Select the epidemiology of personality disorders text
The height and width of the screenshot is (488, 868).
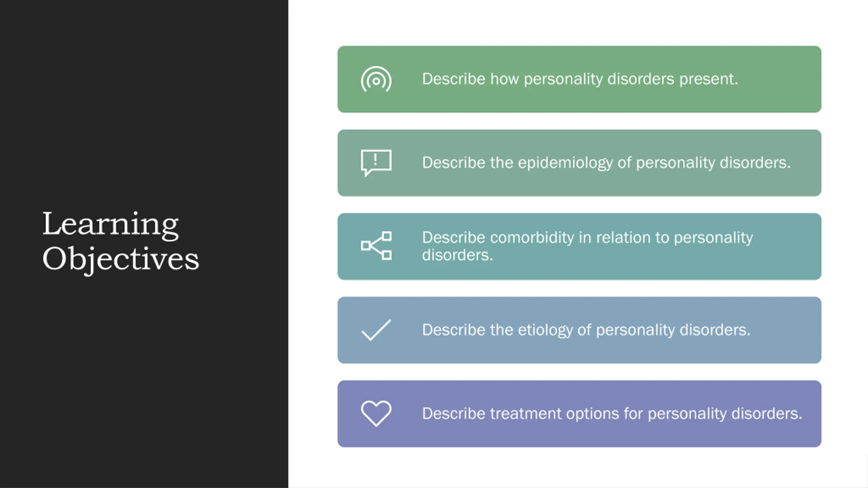(606, 163)
